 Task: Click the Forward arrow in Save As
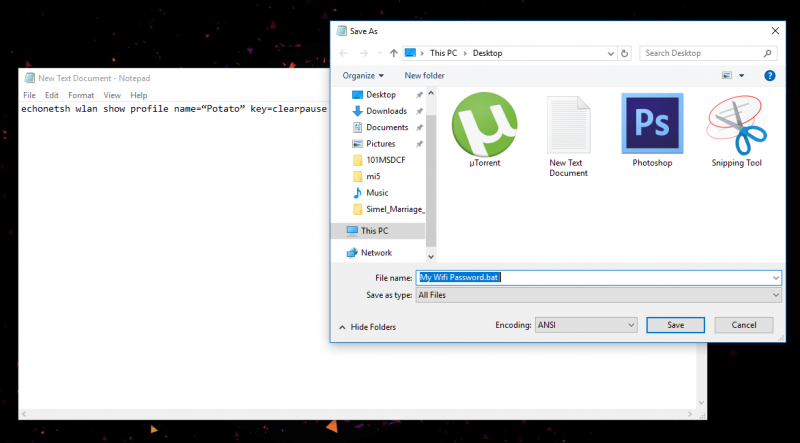363,53
